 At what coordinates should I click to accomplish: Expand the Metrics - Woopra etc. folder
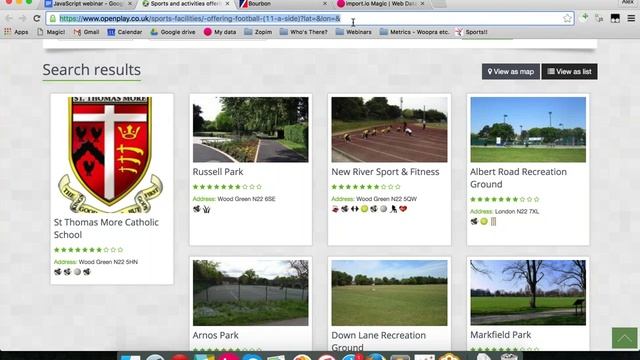414,32
